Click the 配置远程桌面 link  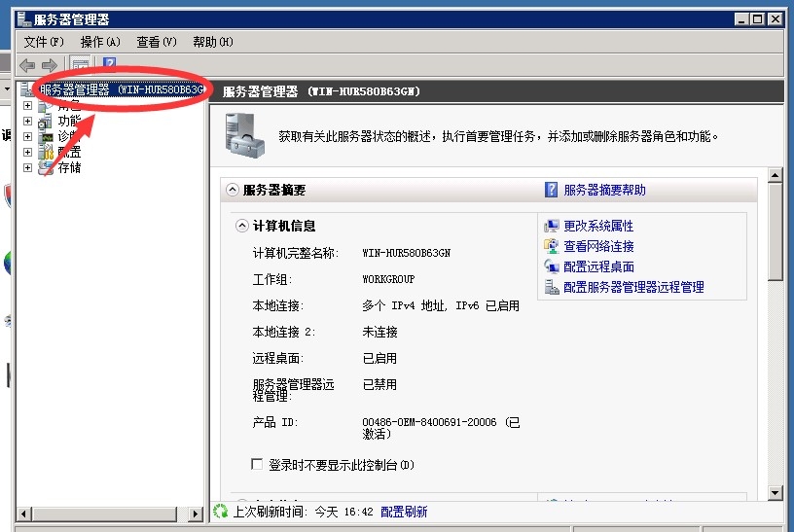598,266
